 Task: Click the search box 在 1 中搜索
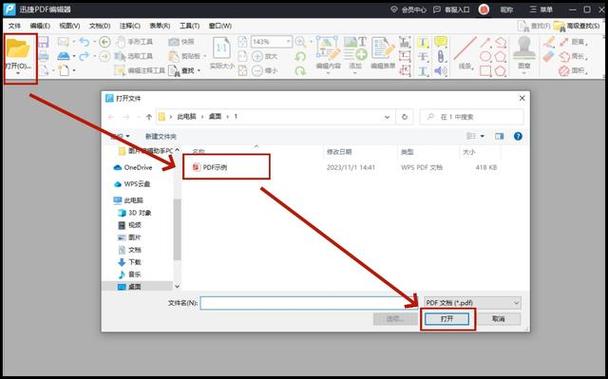[472, 117]
